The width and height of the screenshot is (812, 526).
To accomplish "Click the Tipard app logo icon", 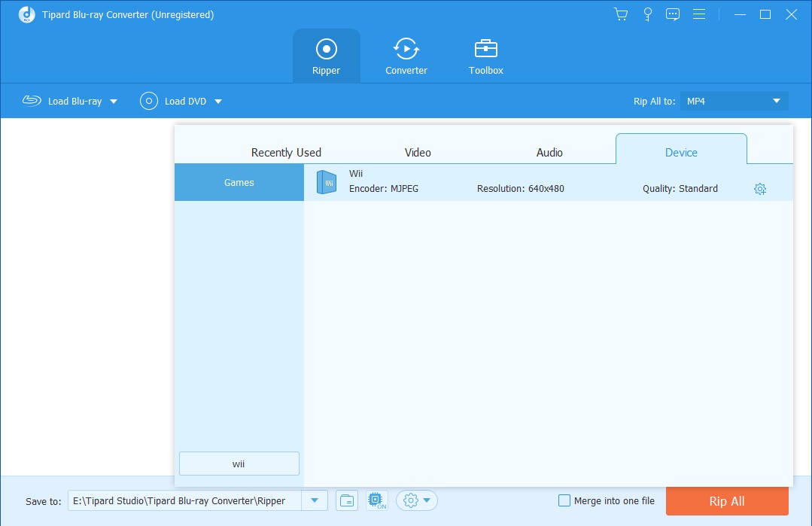I will point(26,14).
